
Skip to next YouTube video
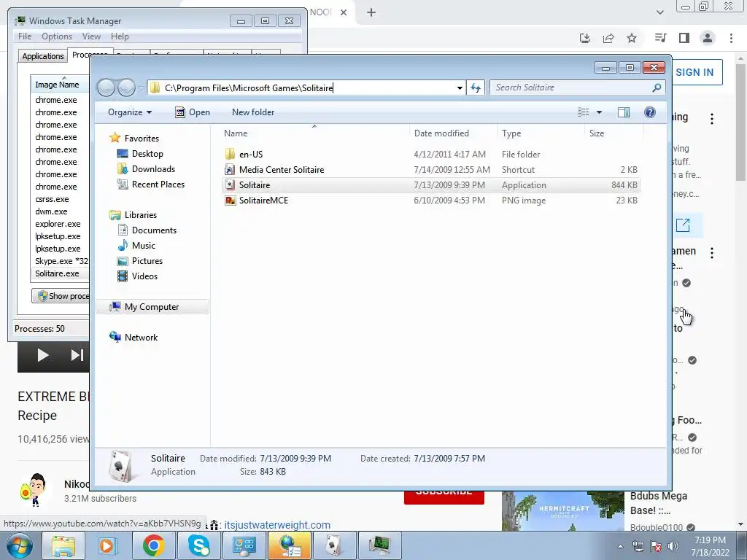pos(77,355)
